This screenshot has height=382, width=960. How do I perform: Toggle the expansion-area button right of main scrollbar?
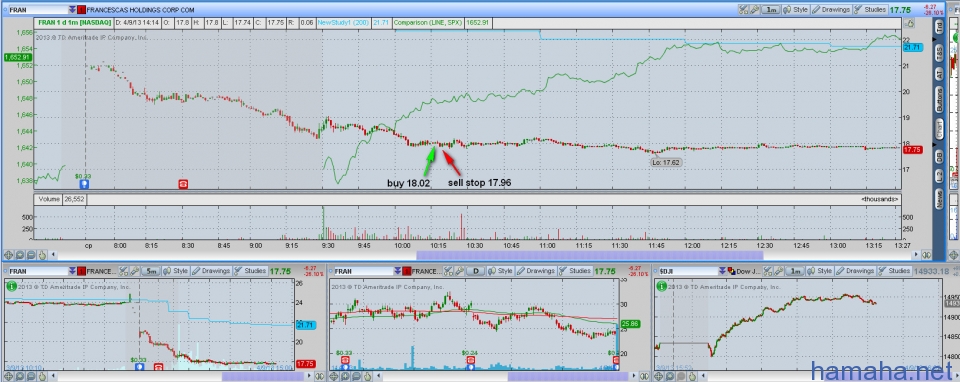[927, 255]
